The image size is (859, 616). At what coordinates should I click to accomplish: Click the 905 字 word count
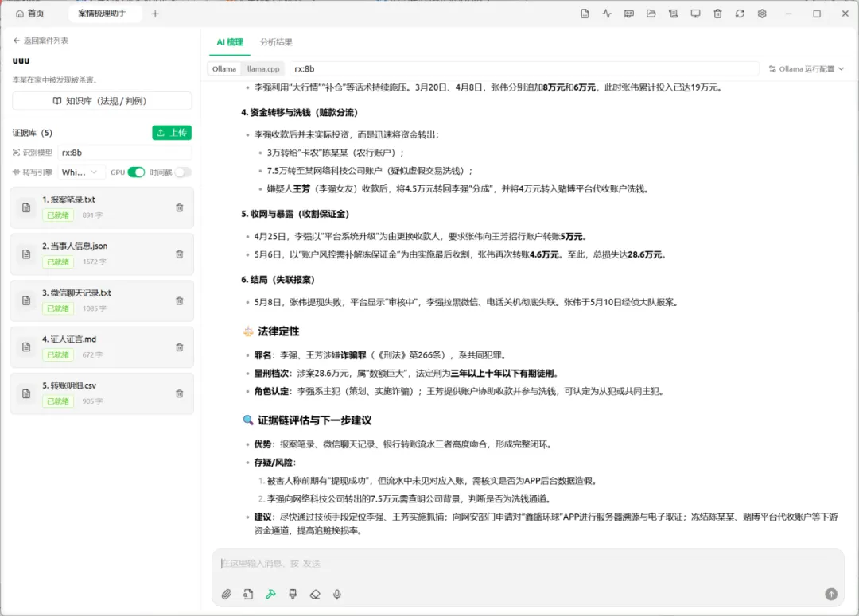[x=92, y=401]
